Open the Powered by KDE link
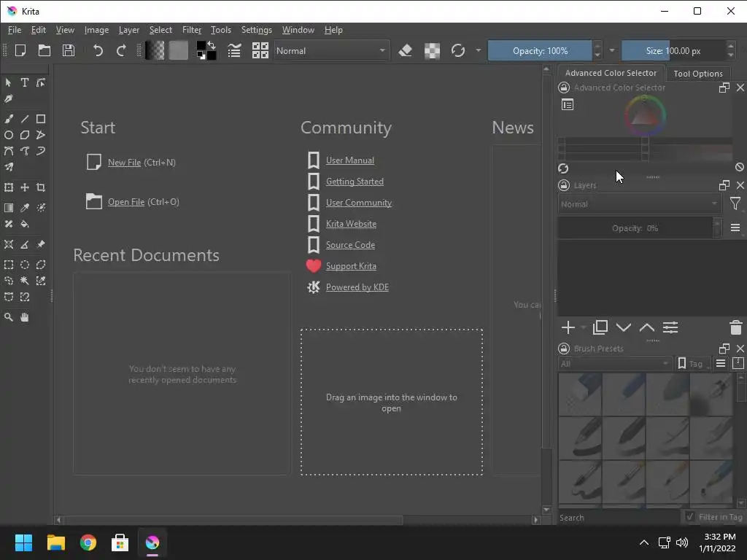The width and height of the screenshot is (747, 560). 357,287
